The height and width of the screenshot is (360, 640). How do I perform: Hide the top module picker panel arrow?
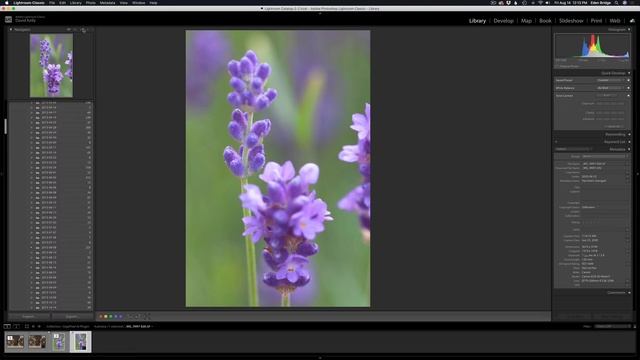coord(320,13)
